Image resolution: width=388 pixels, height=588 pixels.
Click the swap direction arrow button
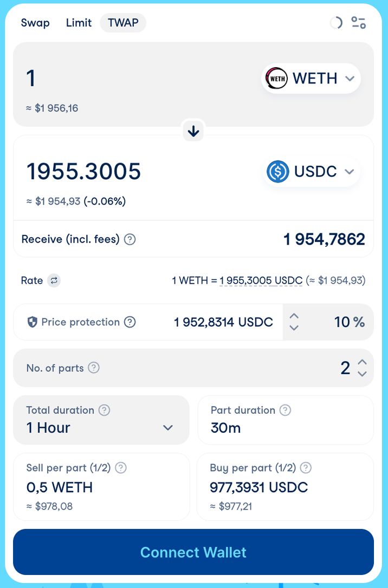click(193, 131)
